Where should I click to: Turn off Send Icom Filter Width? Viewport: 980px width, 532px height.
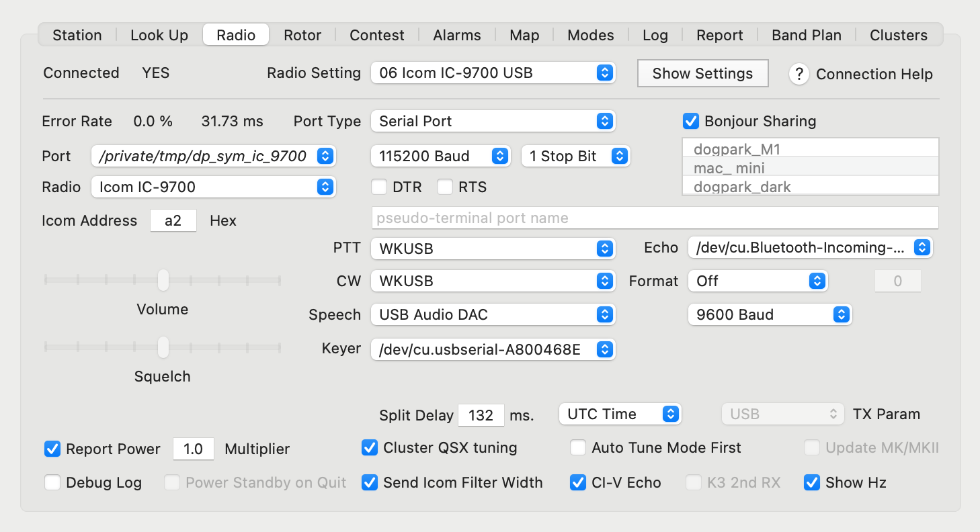click(x=370, y=482)
